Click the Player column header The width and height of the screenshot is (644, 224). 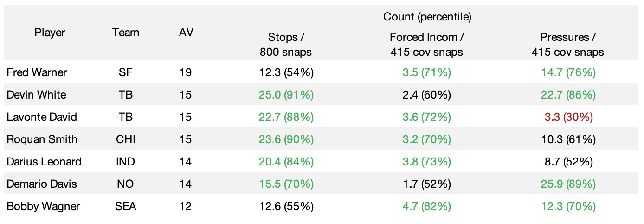[50, 33]
